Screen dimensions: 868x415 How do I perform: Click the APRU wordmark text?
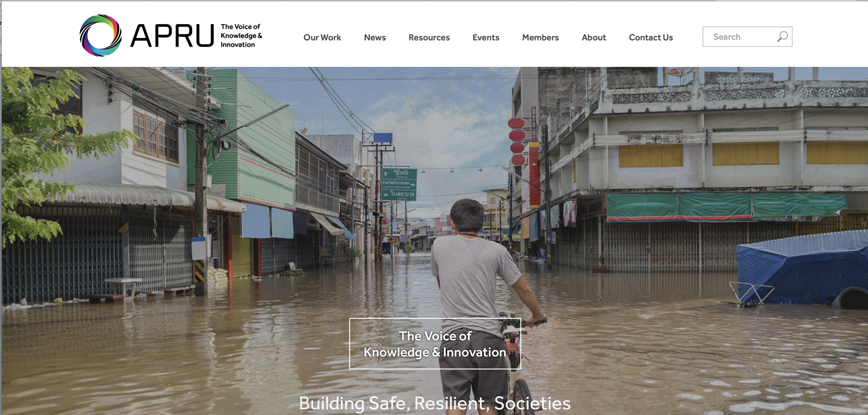(x=172, y=36)
